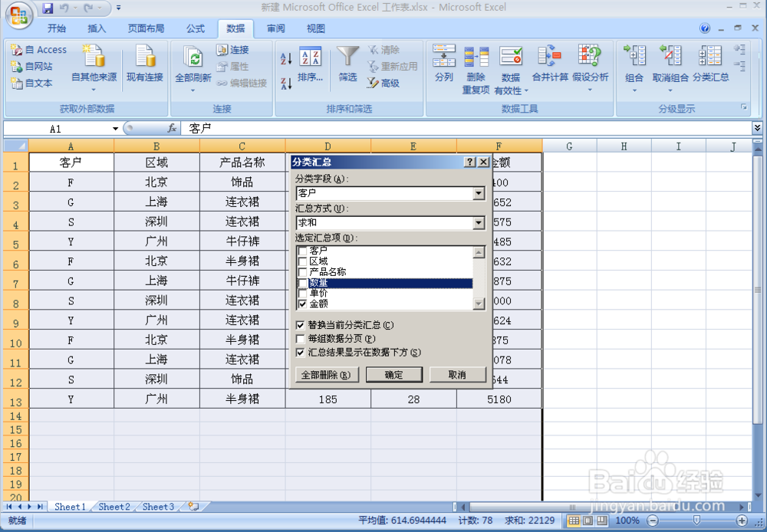The width and height of the screenshot is (767, 532).
Task: Click the help ? button in 分类汇总 dialog
Action: pyautogui.click(x=469, y=162)
